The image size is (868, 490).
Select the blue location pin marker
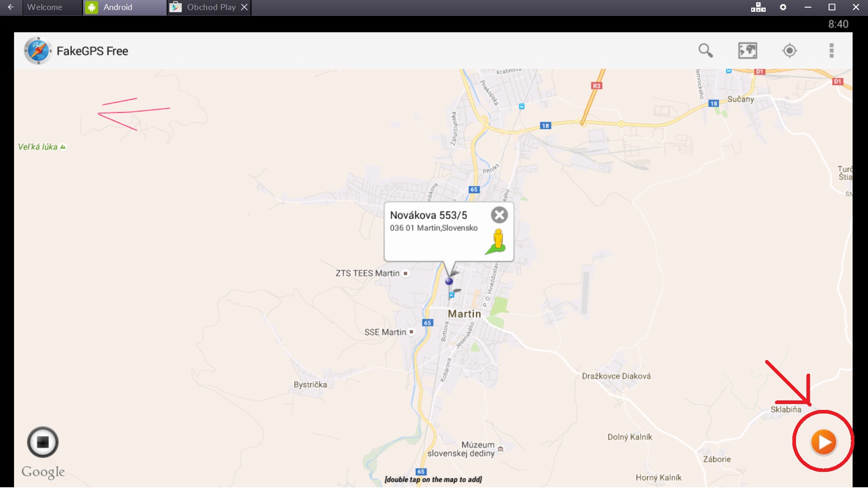point(449,281)
